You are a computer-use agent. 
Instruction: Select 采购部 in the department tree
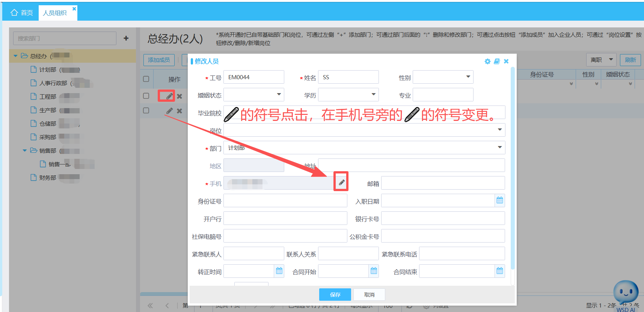[48, 137]
